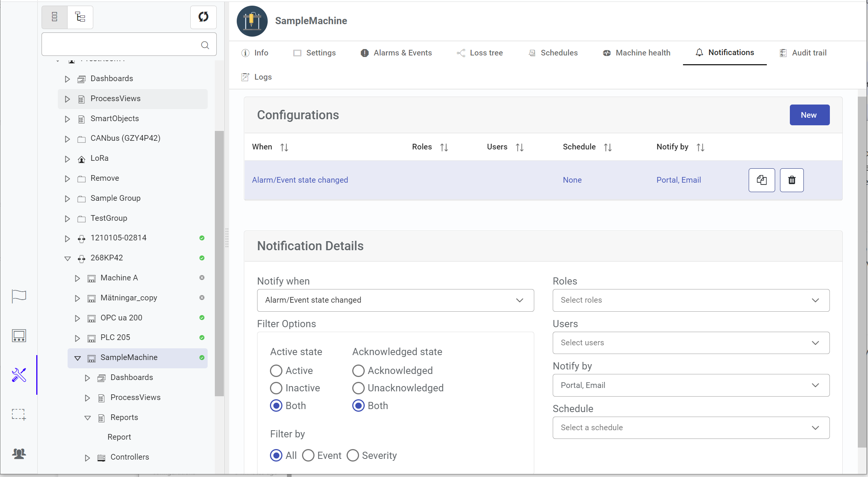Click the refresh tree button
The height and width of the screenshot is (477, 868).
204,17
